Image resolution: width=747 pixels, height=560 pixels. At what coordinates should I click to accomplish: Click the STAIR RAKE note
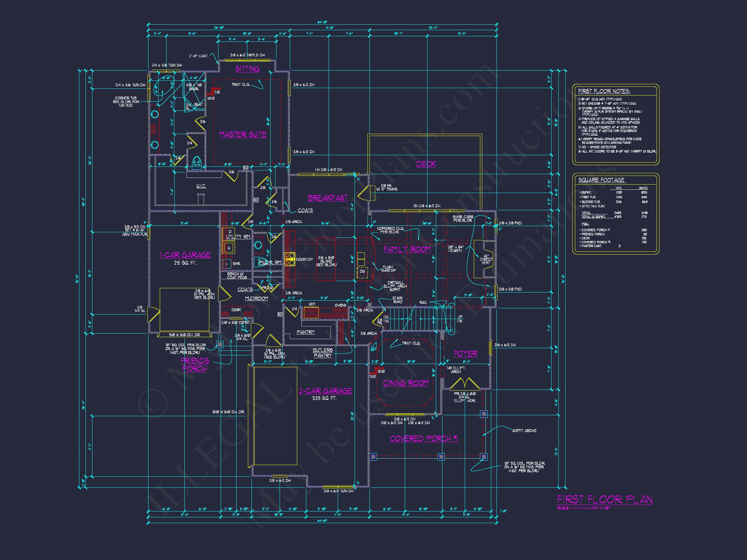(397, 300)
